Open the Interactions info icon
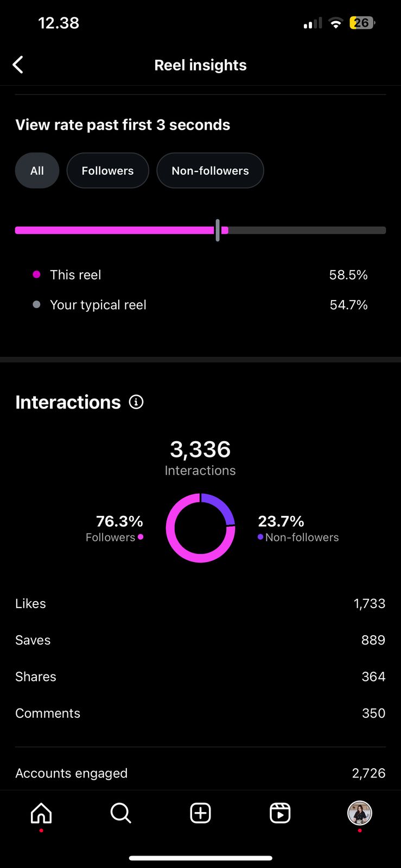 click(x=136, y=402)
